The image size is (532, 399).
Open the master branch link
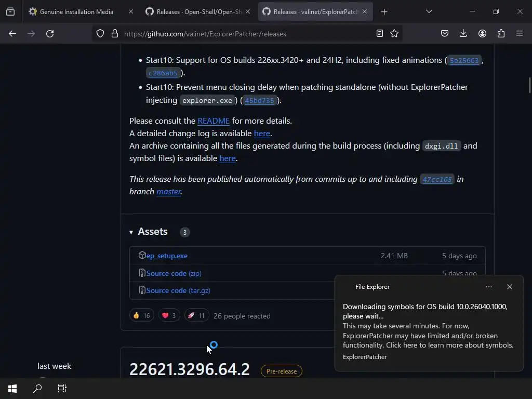(168, 191)
